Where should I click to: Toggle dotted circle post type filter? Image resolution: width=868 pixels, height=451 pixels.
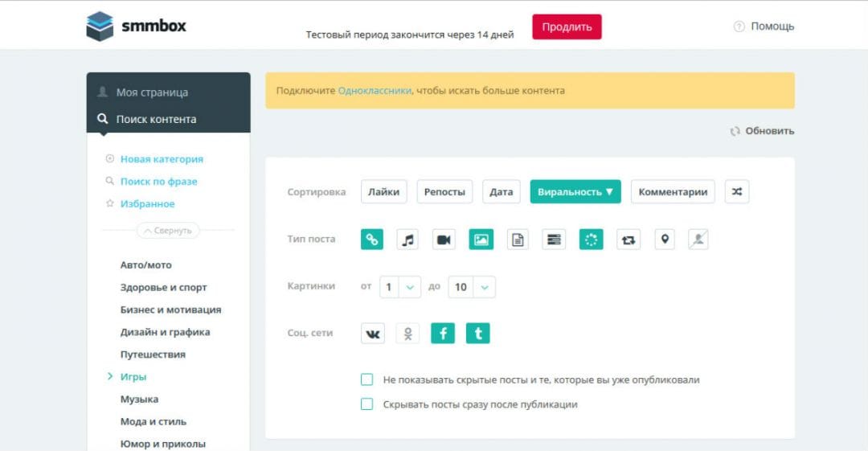592,240
